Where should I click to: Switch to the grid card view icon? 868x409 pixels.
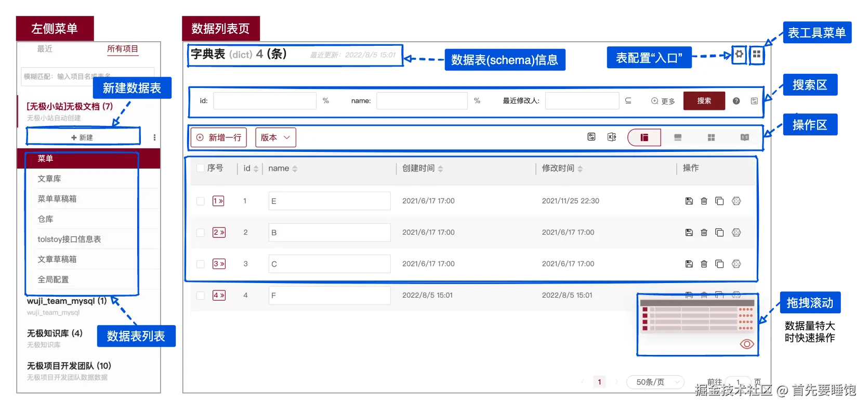point(711,137)
